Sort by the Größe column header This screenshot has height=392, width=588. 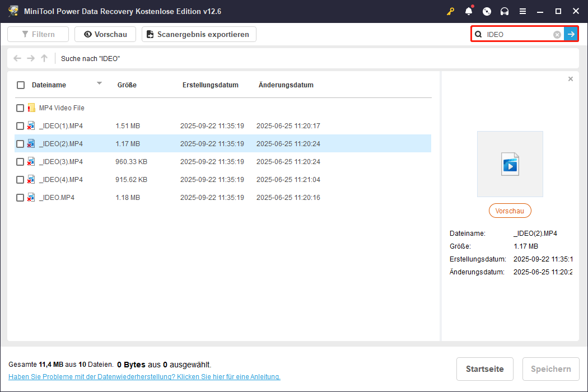pyautogui.click(x=127, y=85)
